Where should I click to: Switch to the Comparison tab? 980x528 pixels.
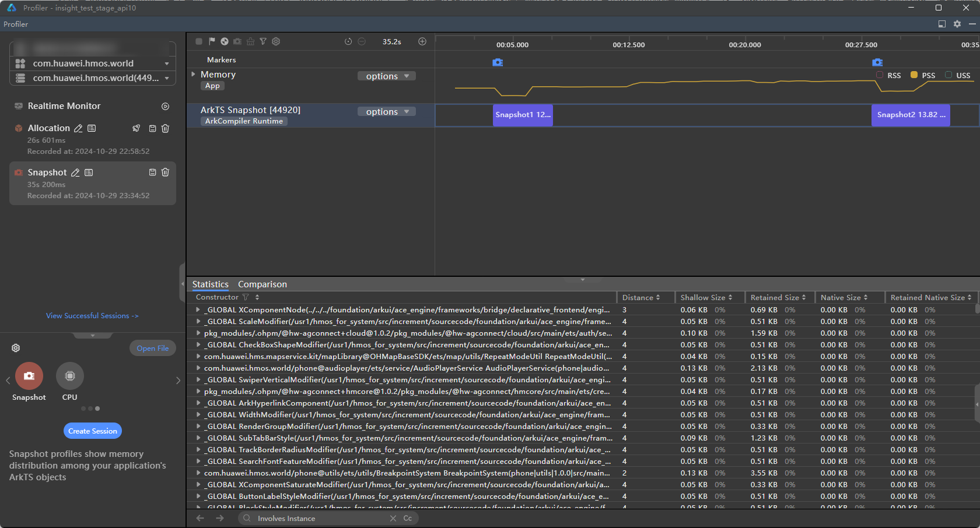262,284
